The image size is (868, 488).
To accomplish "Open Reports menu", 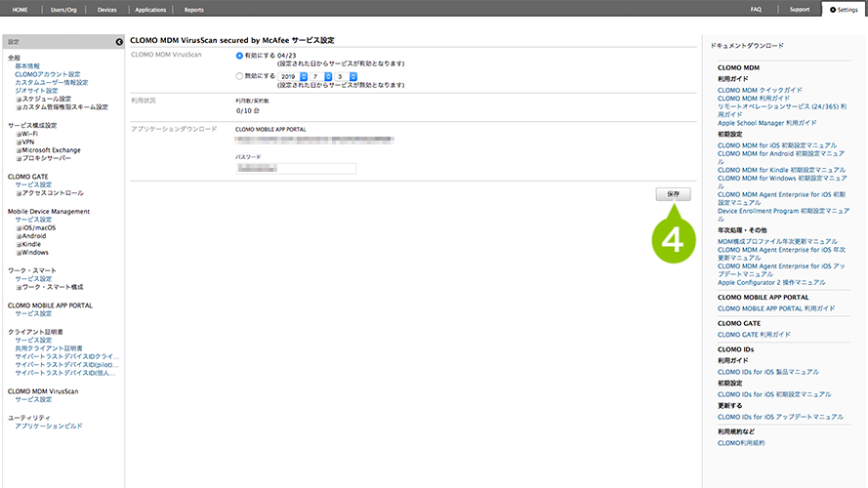I will [x=193, y=10].
